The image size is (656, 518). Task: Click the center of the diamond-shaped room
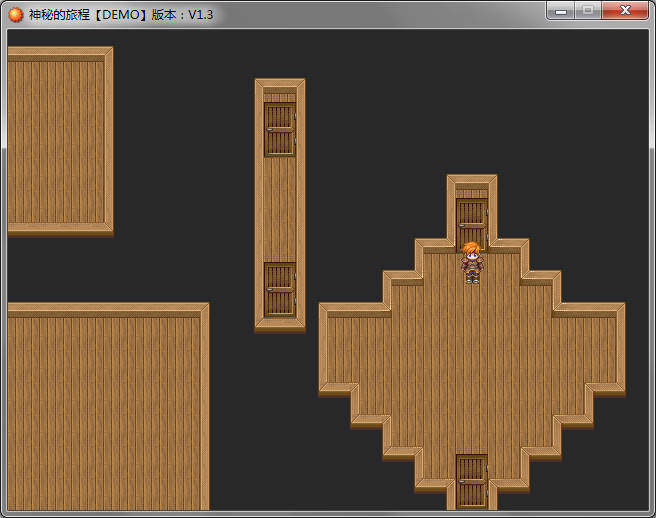pos(472,350)
